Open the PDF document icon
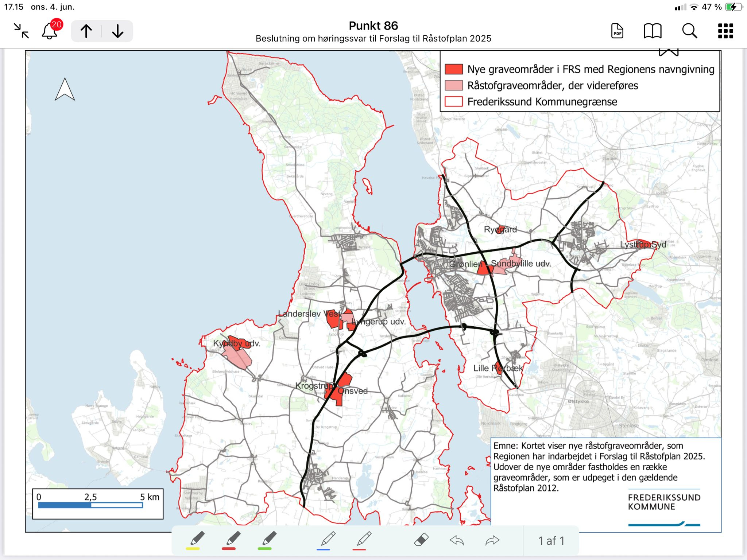The width and height of the screenshot is (747, 560). (x=617, y=31)
